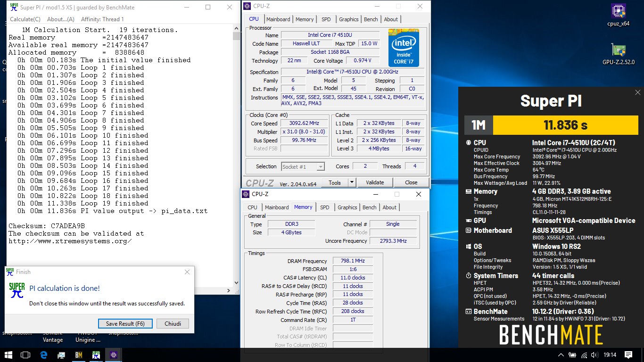Click the Uncore Frequency 2793.3 MHz field
644x362 pixels.
tap(394, 241)
